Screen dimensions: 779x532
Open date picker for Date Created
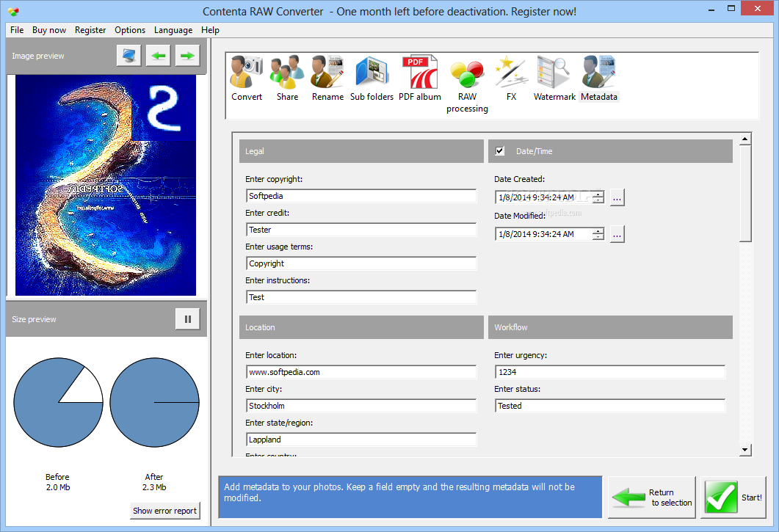(617, 197)
